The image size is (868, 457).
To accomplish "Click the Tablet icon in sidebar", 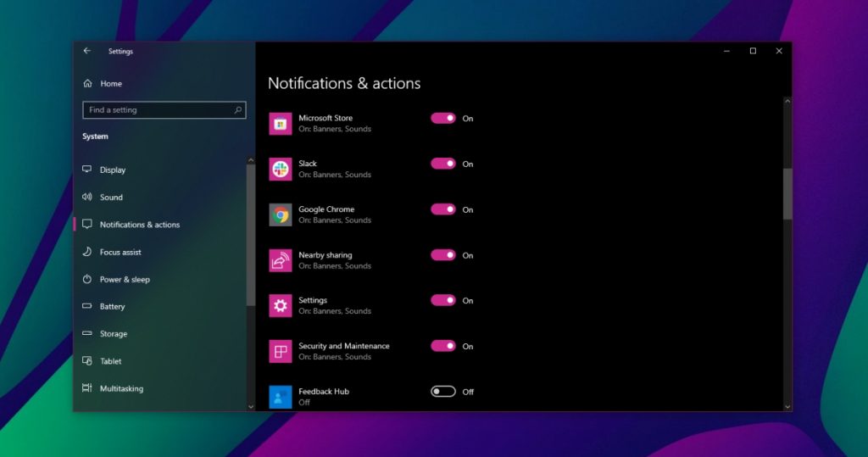I will coord(87,360).
